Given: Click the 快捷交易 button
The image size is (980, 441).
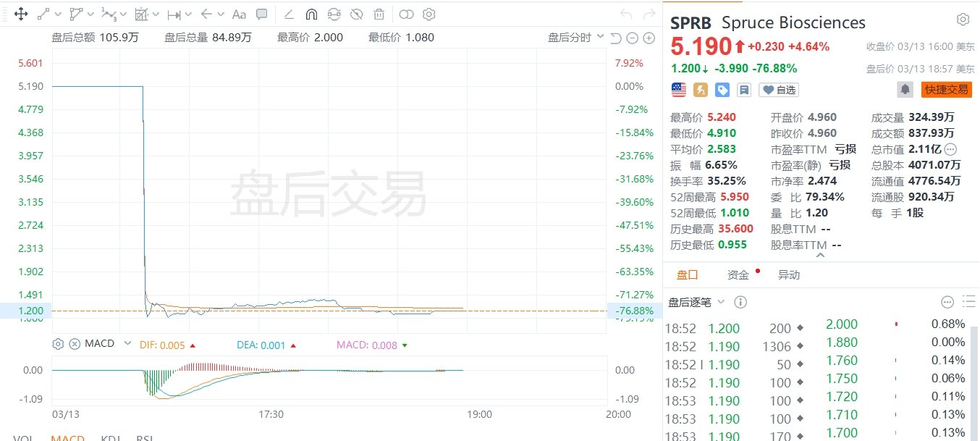Looking at the screenshot, I should coord(946,90).
